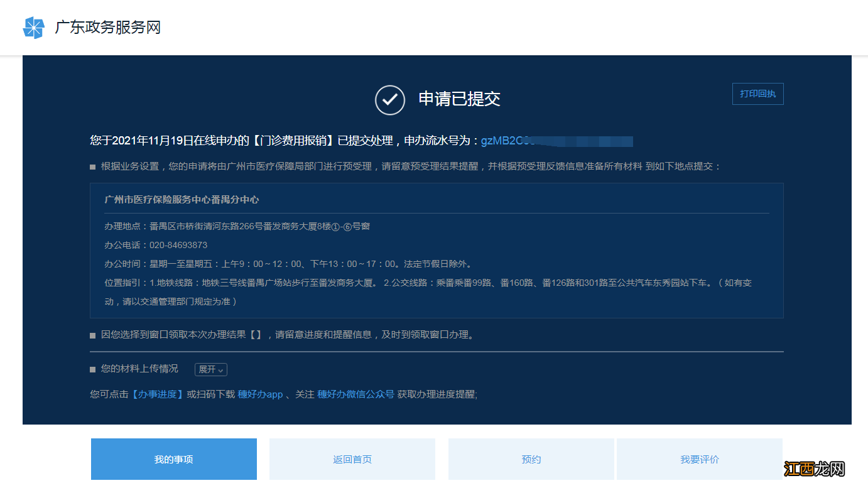Screen dimensions: 868x488
Task: Click the 预约 button
Action: [531, 459]
